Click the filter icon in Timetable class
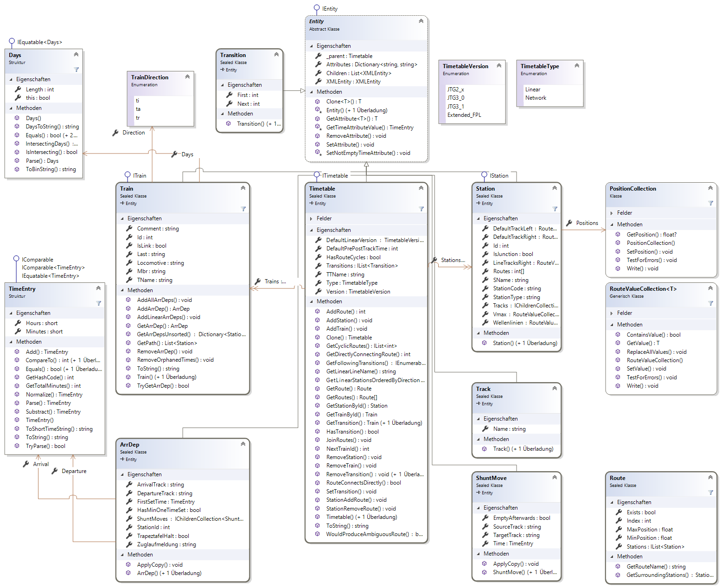The width and height of the screenshot is (721, 588). (x=421, y=209)
